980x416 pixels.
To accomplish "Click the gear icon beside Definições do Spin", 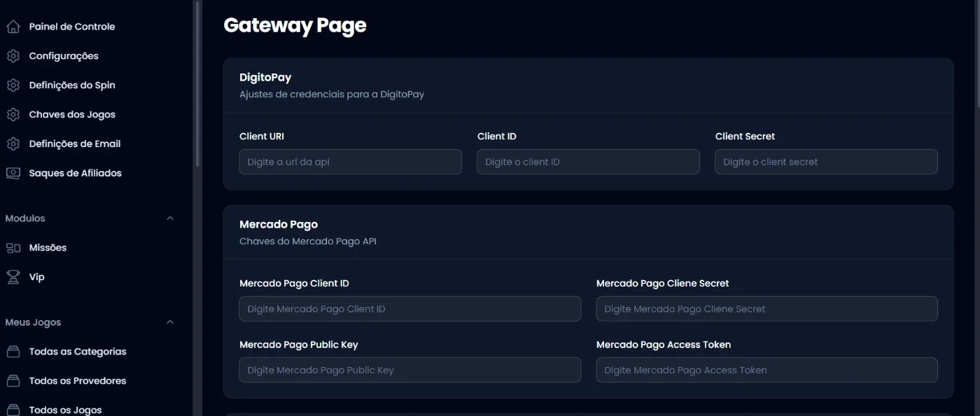I will click(x=13, y=85).
